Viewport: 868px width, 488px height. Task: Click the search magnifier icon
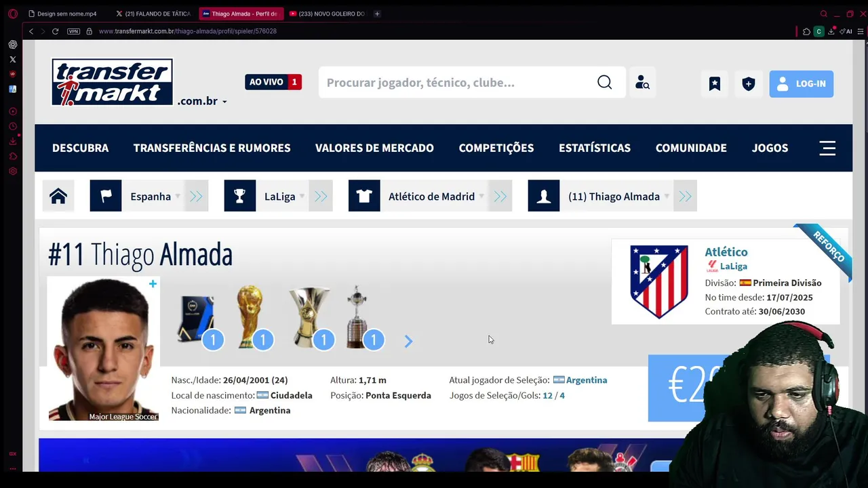click(x=604, y=82)
